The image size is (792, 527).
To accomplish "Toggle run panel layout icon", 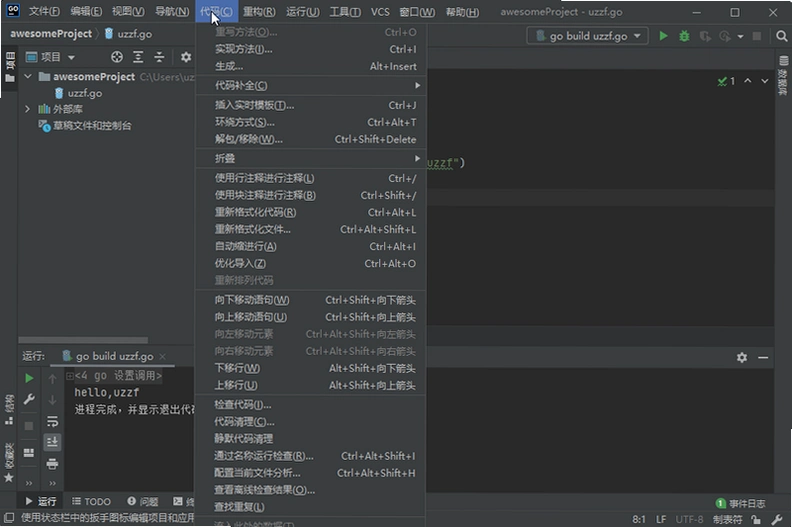I will point(29,452).
